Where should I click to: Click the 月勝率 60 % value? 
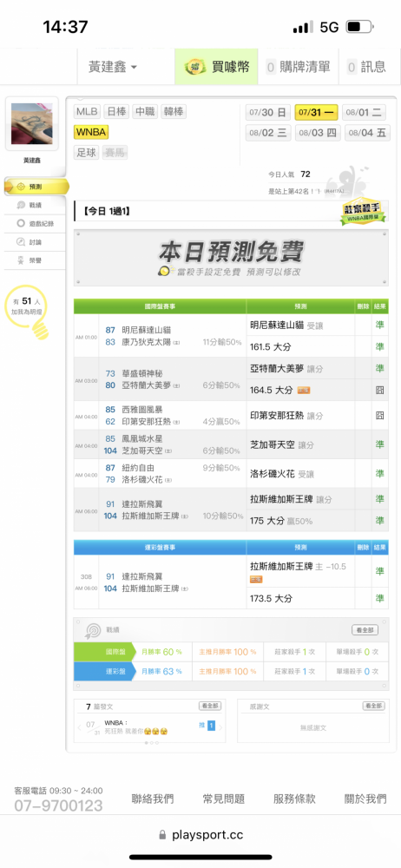point(161,652)
